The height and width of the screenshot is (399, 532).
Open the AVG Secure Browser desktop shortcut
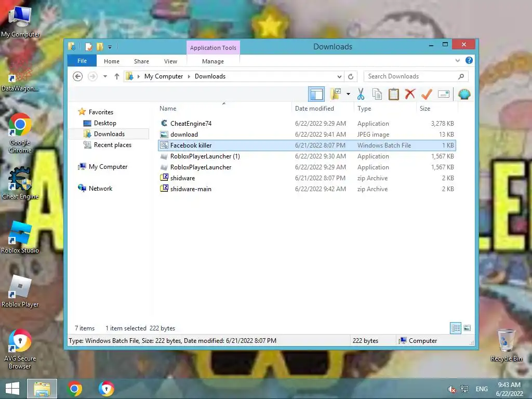(x=20, y=349)
